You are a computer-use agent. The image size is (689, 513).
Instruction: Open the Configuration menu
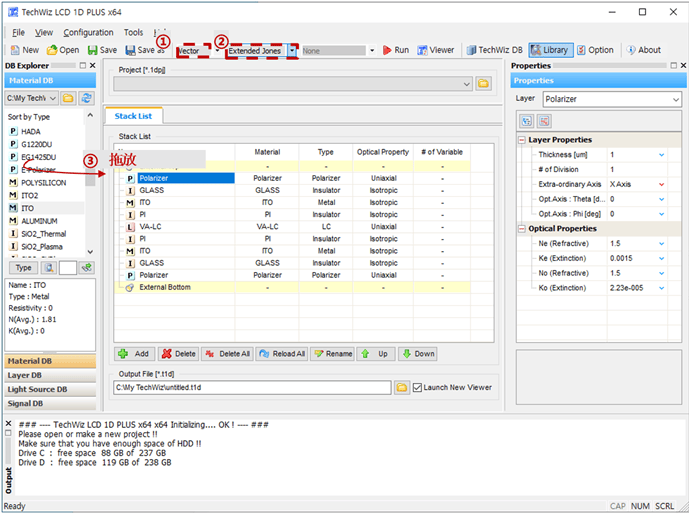(88, 33)
